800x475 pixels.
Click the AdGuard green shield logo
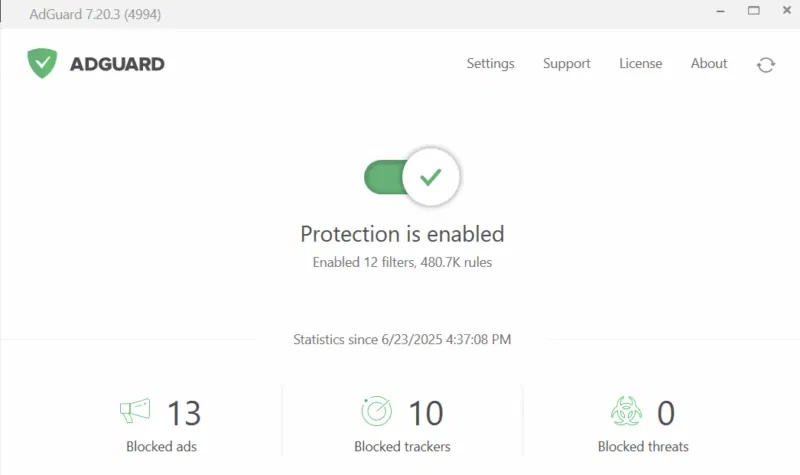click(x=43, y=63)
